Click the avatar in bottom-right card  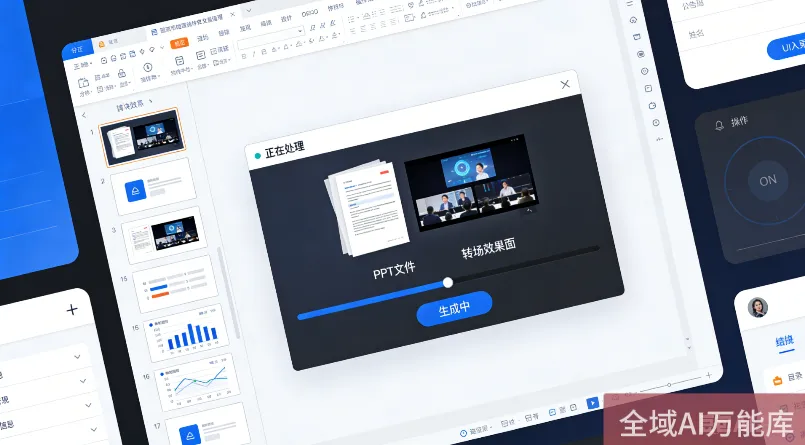coord(758,307)
